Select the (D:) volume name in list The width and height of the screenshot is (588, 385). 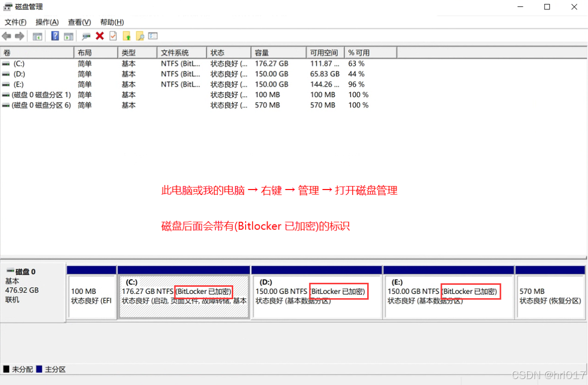tap(19, 74)
